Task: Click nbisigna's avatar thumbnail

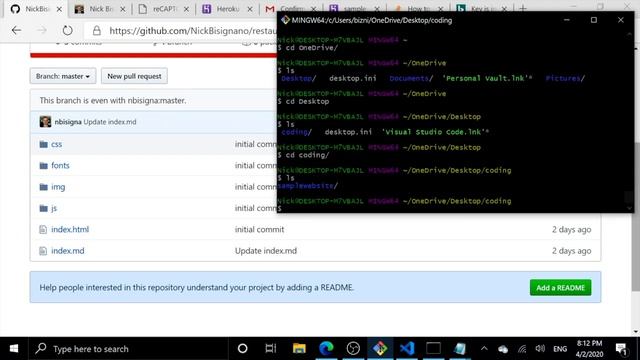Action: 45,122
